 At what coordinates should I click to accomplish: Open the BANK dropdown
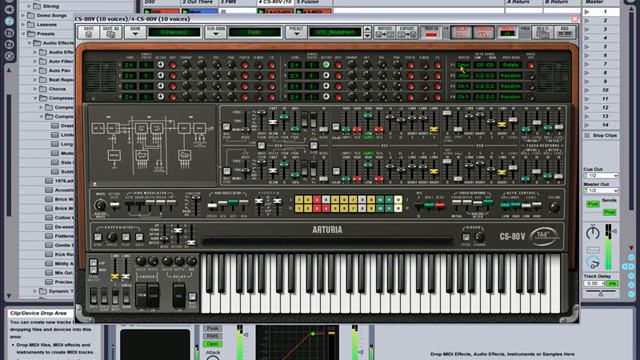(135, 32)
